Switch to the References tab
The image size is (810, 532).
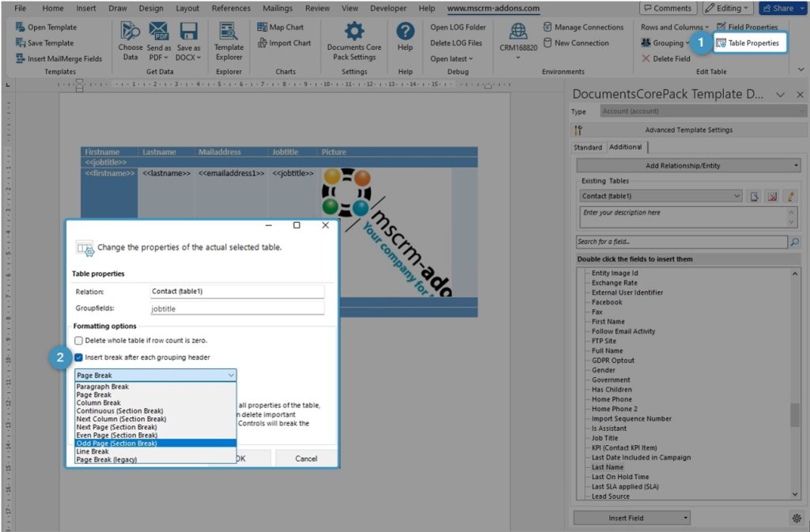[x=231, y=8]
